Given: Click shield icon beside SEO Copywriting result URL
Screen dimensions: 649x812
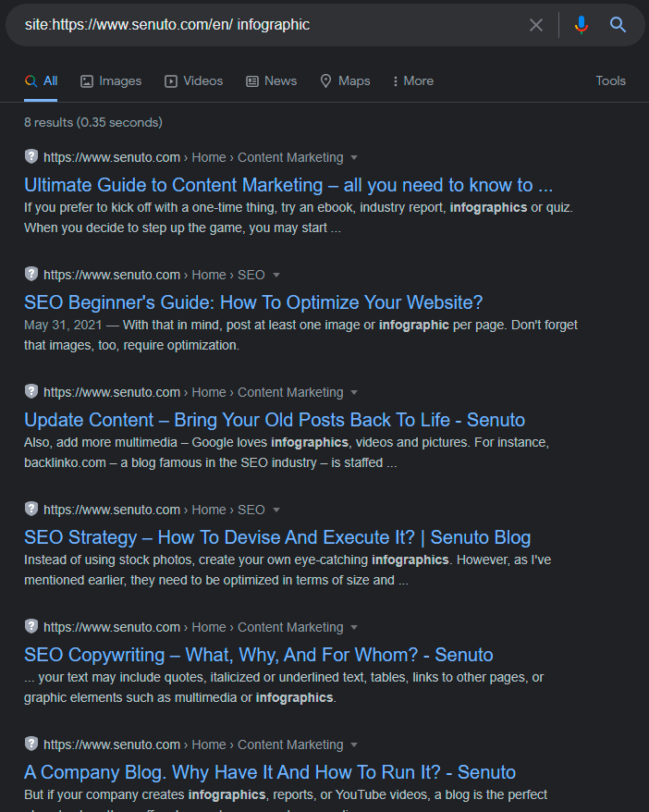Looking at the screenshot, I should (x=31, y=627).
